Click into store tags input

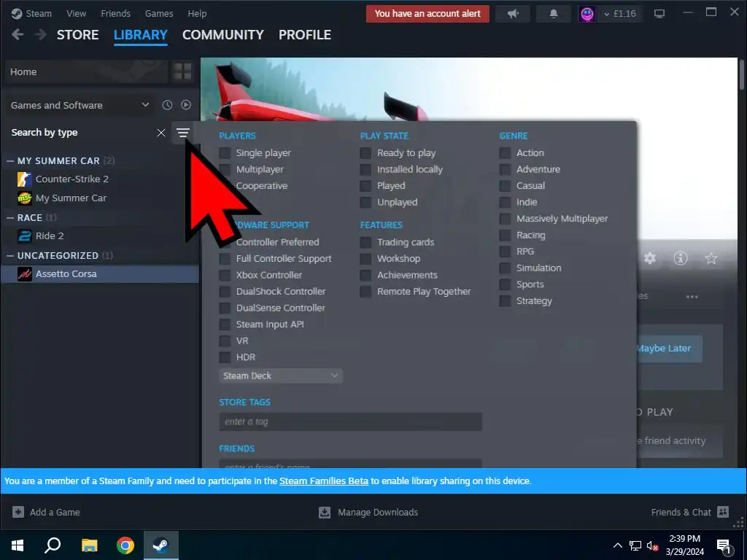351,422
